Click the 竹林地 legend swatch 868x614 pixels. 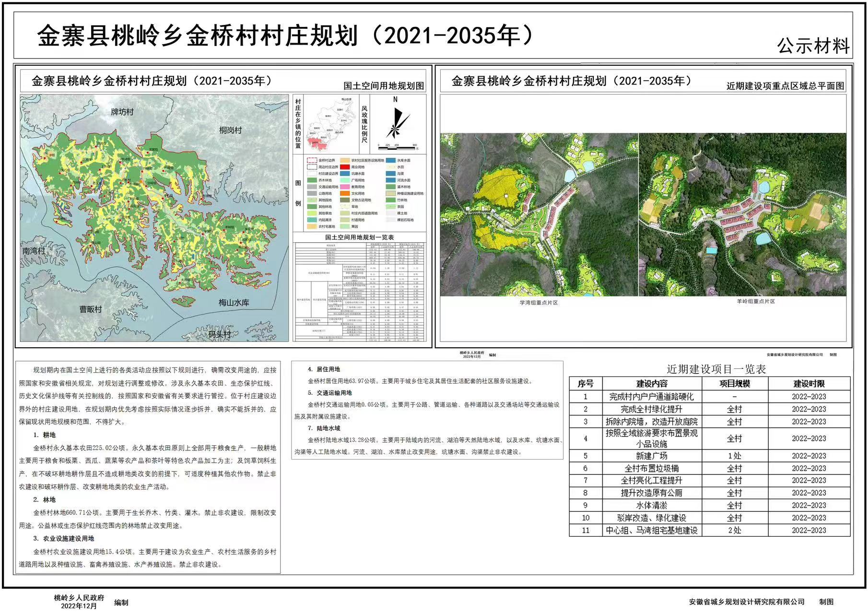391,200
